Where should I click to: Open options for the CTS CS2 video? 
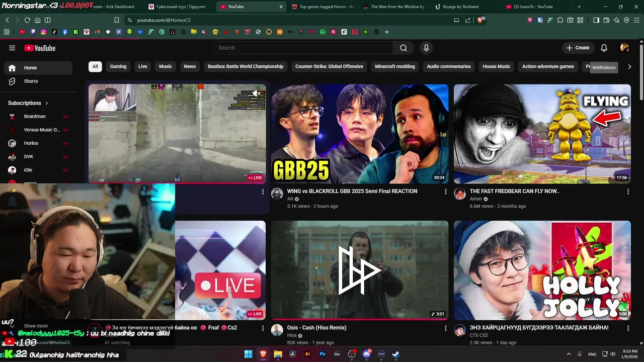(628, 328)
